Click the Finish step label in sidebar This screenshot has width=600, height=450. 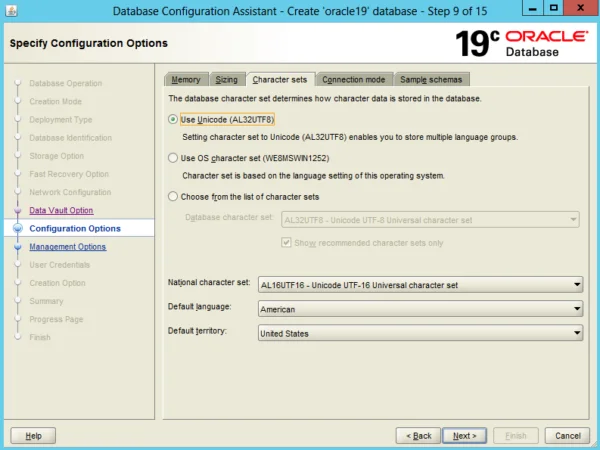pyautogui.click(x=40, y=337)
